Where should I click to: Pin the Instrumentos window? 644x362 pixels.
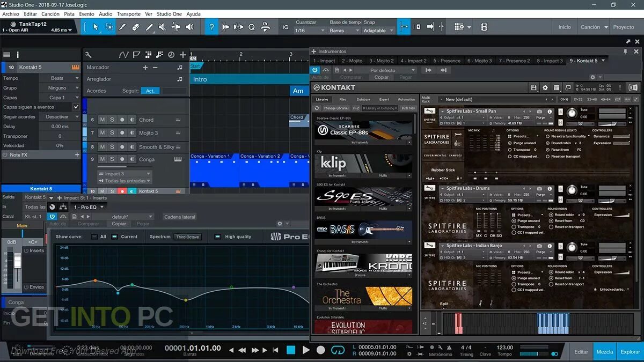(x=625, y=51)
